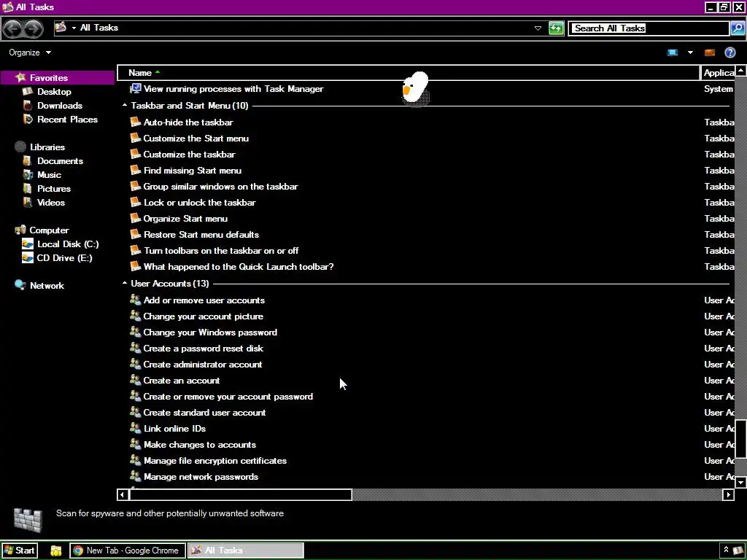This screenshot has width=747, height=560.
Task: Click the Show preview pane icon
Action: pos(709,52)
